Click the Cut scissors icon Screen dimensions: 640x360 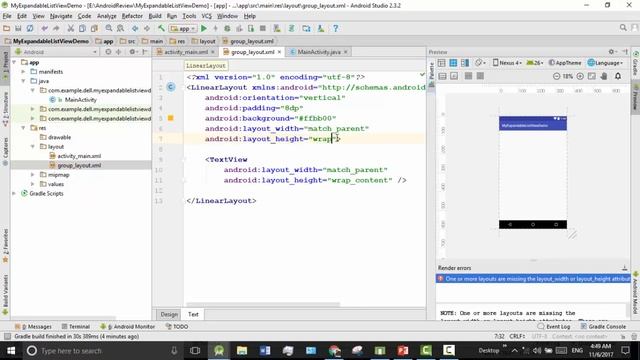coord(71,29)
